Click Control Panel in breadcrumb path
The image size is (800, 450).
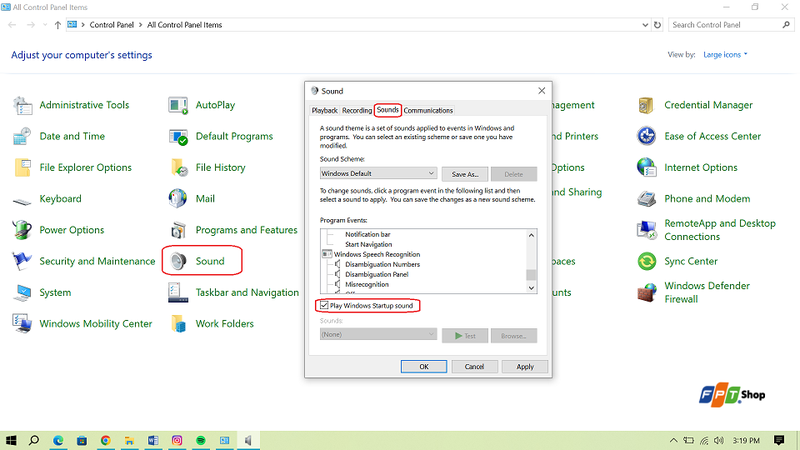tap(112, 24)
